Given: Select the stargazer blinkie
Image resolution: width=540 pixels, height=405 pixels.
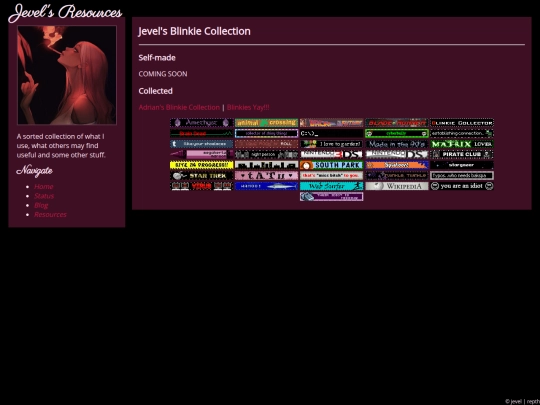Looking at the screenshot, I should point(461,165).
